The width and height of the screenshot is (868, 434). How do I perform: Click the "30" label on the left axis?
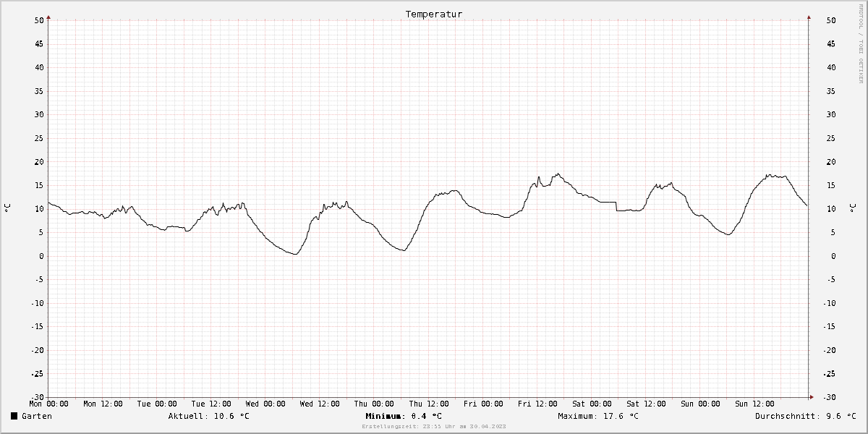click(39, 114)
